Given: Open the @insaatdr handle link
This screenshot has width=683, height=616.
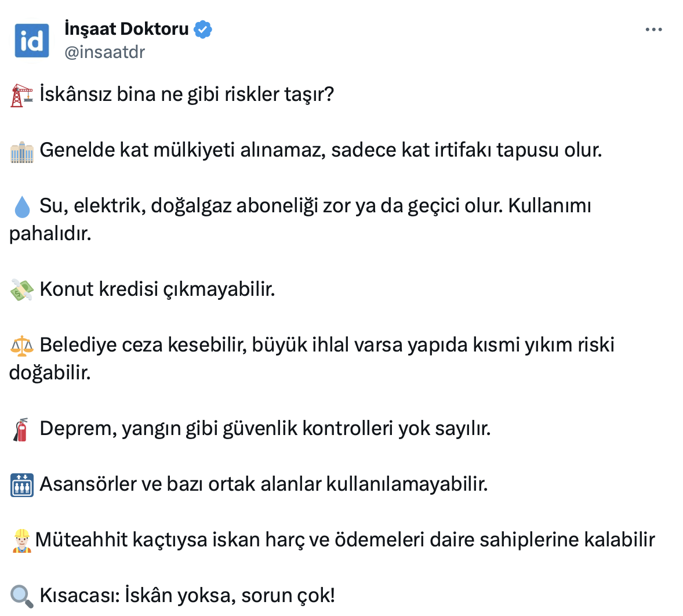Looking at the screenshot, I should 104,52.
